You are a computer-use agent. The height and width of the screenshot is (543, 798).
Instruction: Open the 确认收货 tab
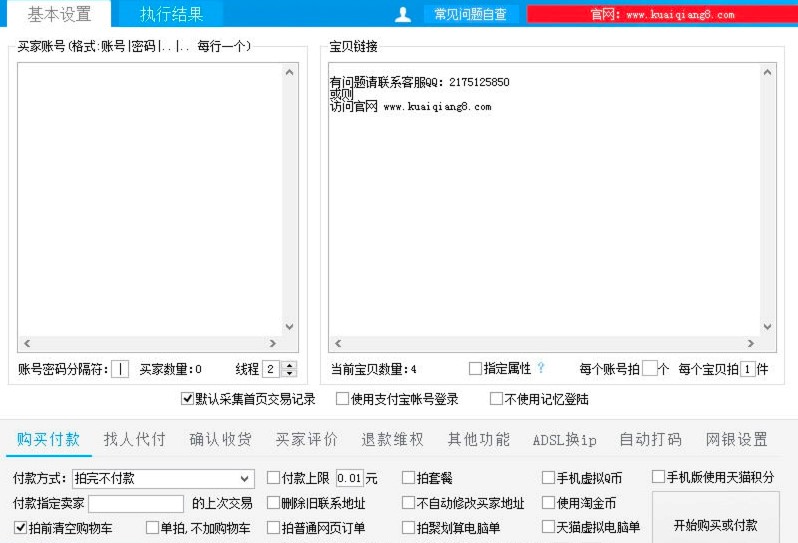pos(221,439)
